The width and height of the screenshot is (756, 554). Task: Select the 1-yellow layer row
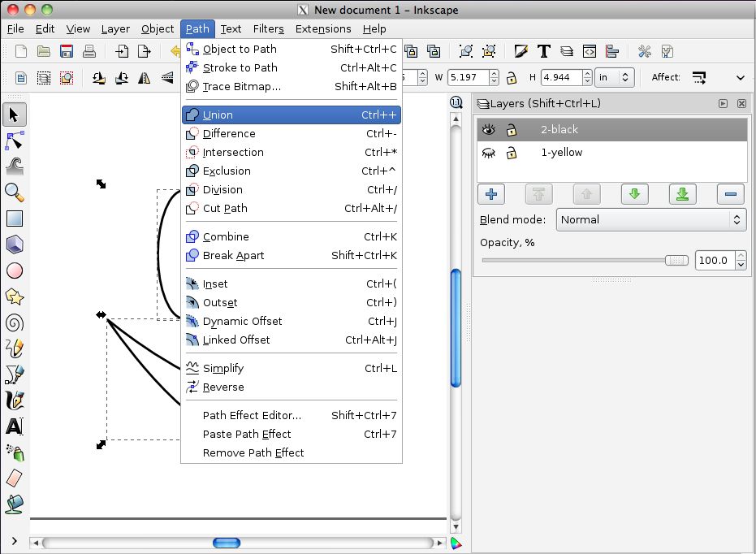point(611,153)
